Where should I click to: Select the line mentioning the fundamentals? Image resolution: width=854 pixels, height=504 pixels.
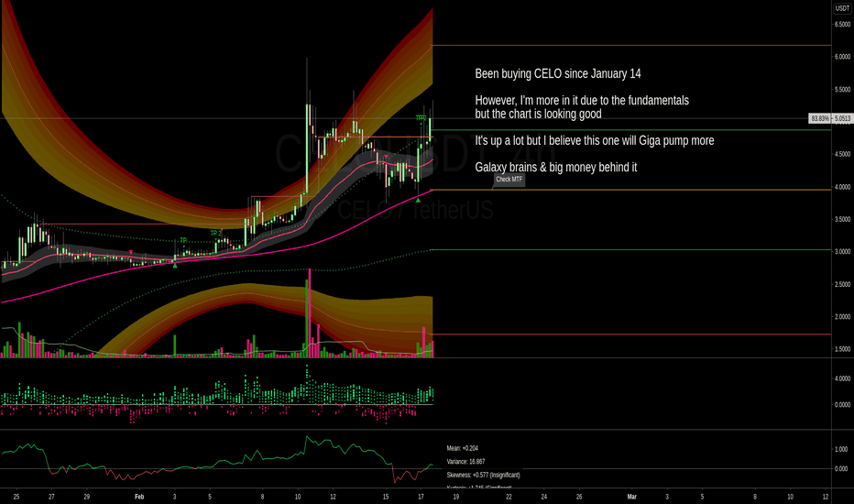[582, 100]
